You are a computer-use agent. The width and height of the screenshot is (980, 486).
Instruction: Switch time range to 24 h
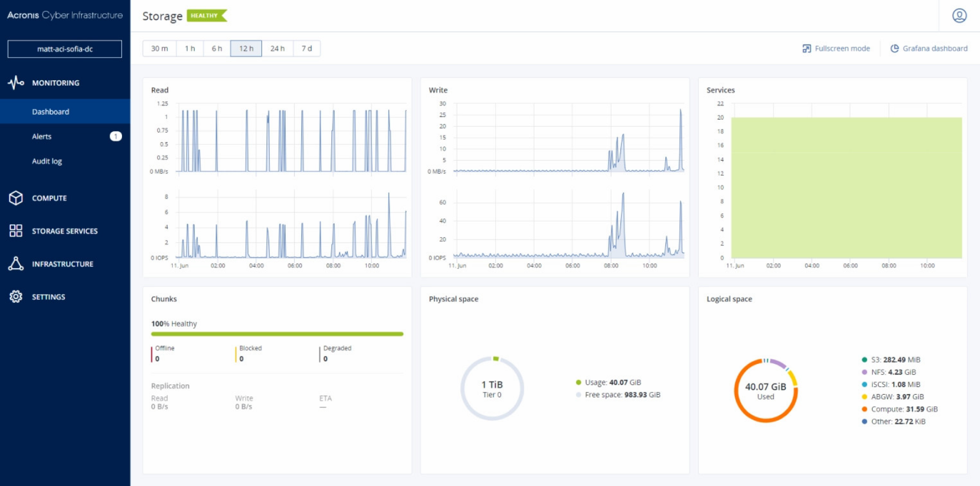tap(277, 48)
